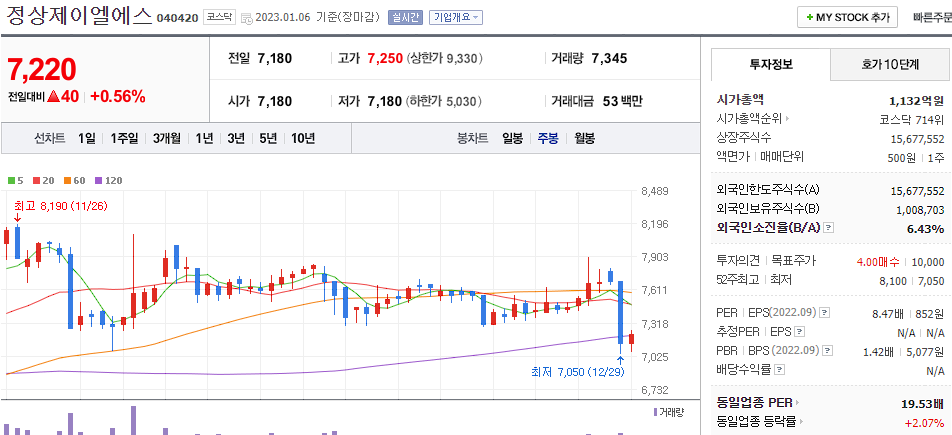Click the 4.00매수 investment opinion
952x435 pixels.
(x=879, y=262)
